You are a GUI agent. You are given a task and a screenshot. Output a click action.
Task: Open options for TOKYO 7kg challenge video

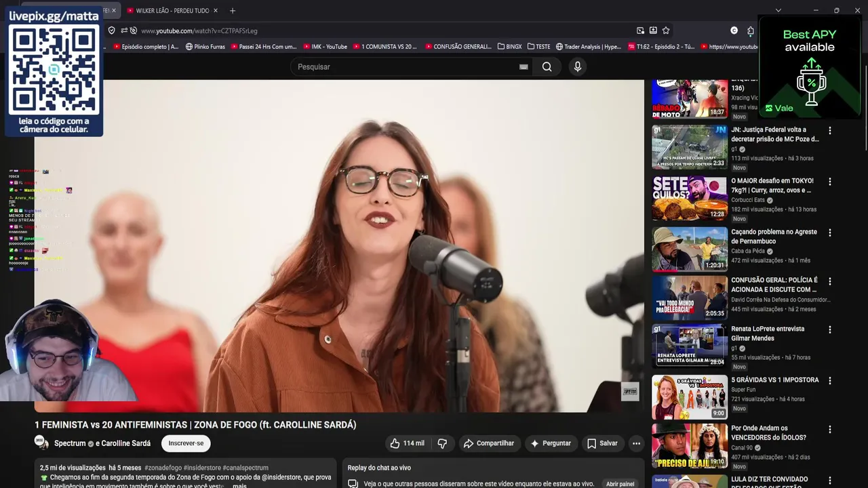(829, 182)
